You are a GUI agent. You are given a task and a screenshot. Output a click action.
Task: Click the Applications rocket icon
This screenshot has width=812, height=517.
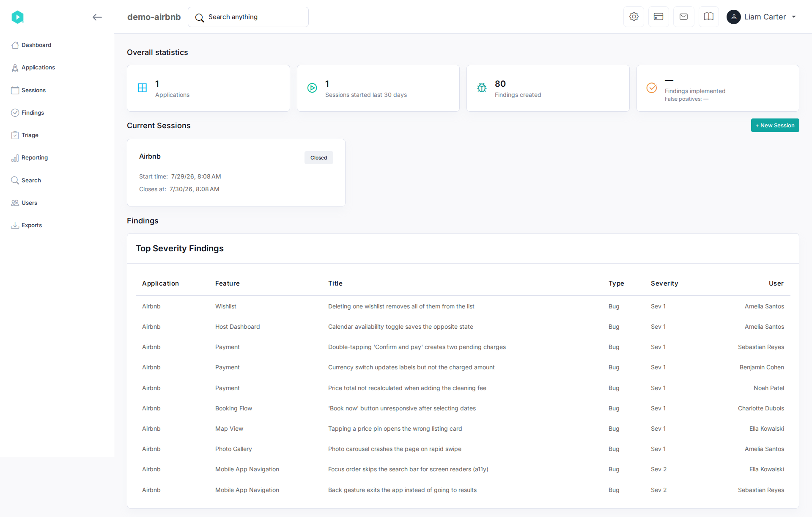coord(15,68)
